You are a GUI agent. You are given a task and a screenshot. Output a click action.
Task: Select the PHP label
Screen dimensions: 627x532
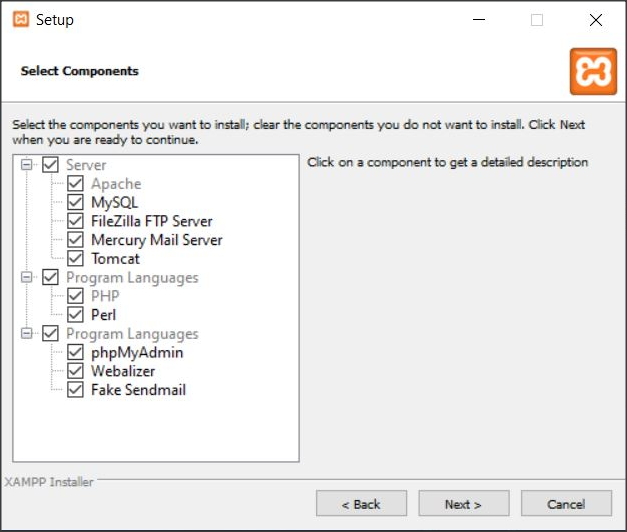pyautogui.click(x=105, y=296)
